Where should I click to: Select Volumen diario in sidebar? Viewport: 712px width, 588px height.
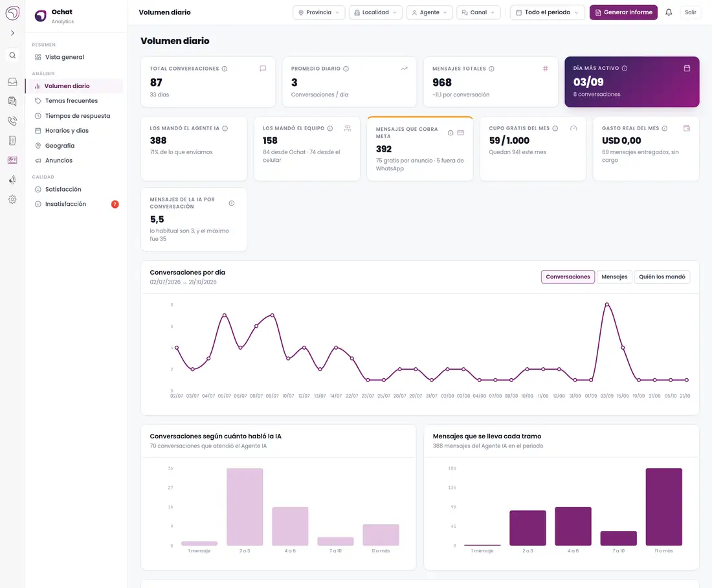74,86
